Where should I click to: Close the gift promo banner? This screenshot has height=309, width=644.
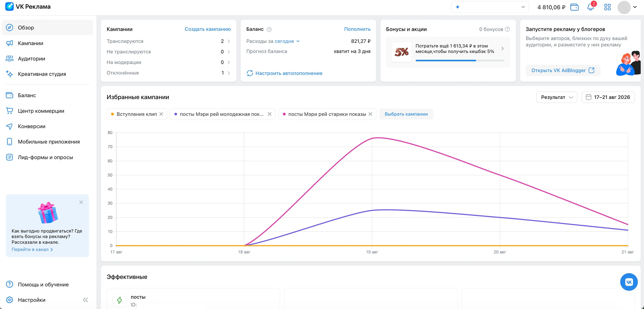click(81, 202)
